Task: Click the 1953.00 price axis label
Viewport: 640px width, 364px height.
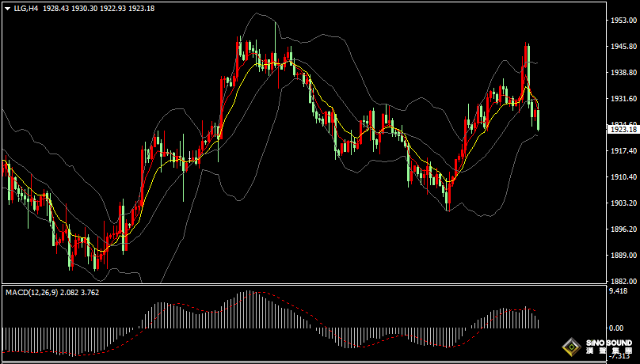Action: [623, 21]
